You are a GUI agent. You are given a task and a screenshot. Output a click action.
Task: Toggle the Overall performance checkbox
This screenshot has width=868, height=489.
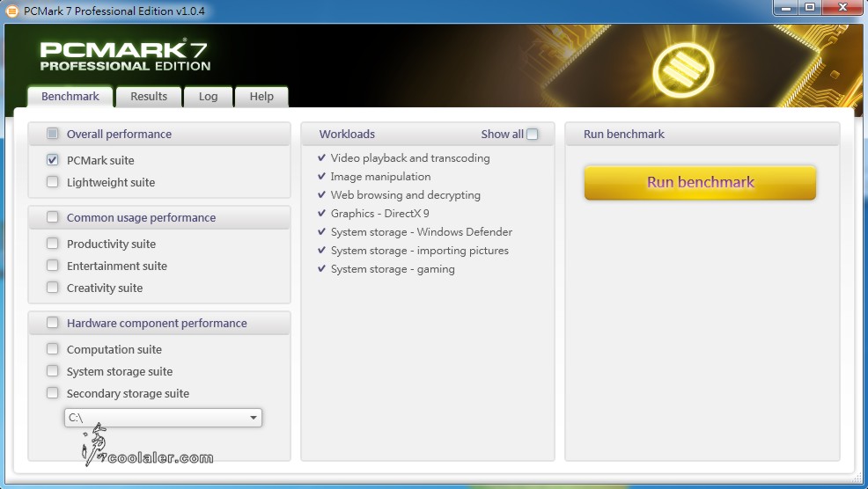(53, 134)
